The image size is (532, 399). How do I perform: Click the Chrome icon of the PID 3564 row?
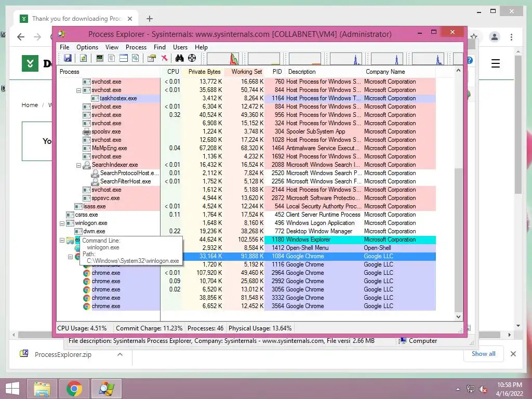point(87,307)
